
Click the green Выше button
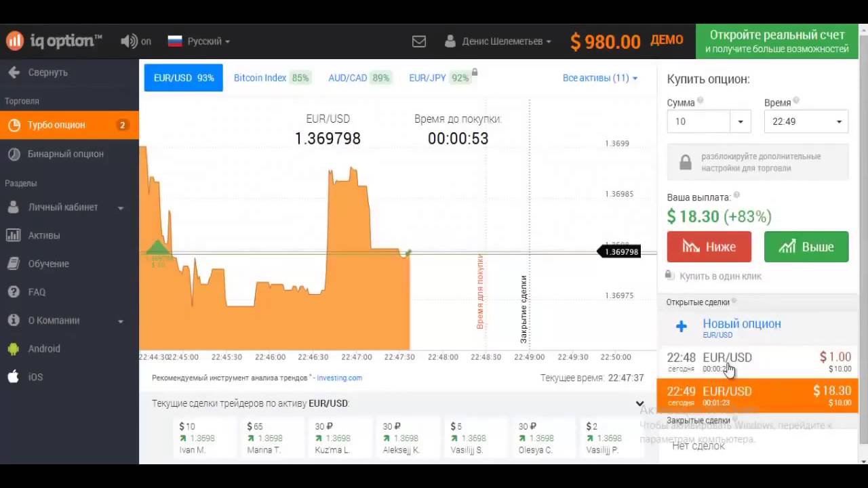point(806,247)
